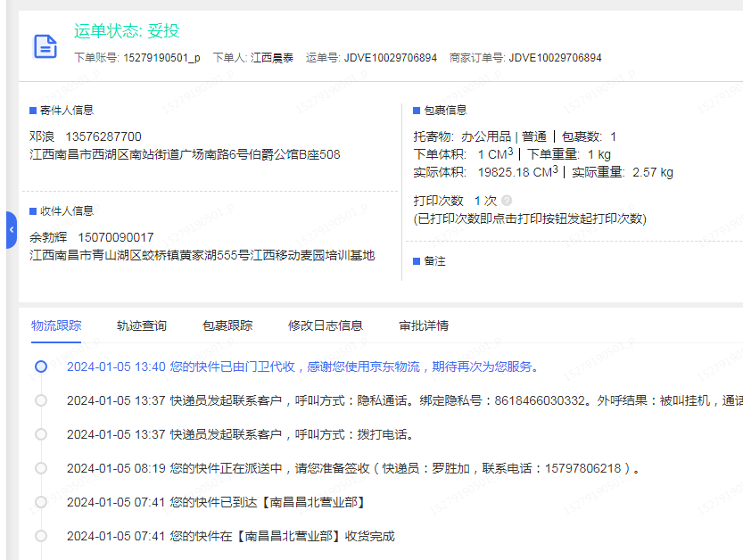Click the 商家订单号 JDVE10029706894 value
Screen dimensions: 743x560
(556, 58)
